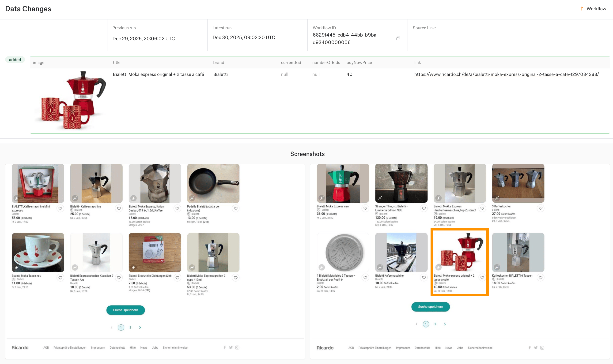Select page 1 in left screenshot pagination

coord(121,327)
